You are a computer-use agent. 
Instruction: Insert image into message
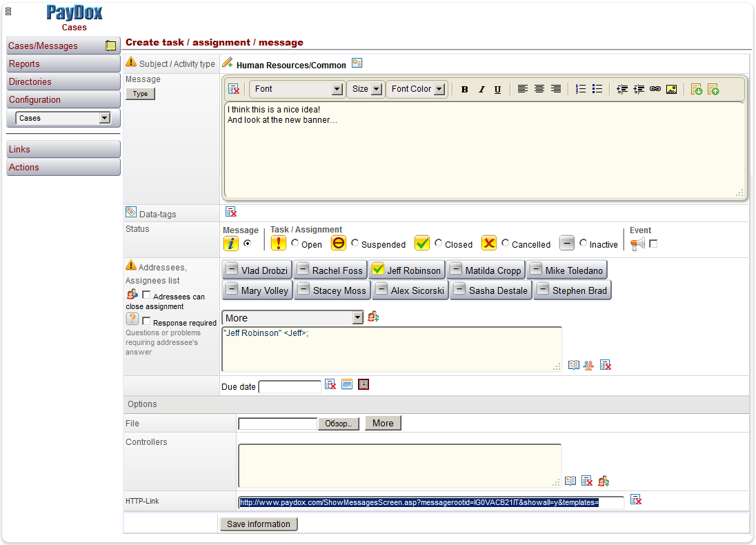672,89
